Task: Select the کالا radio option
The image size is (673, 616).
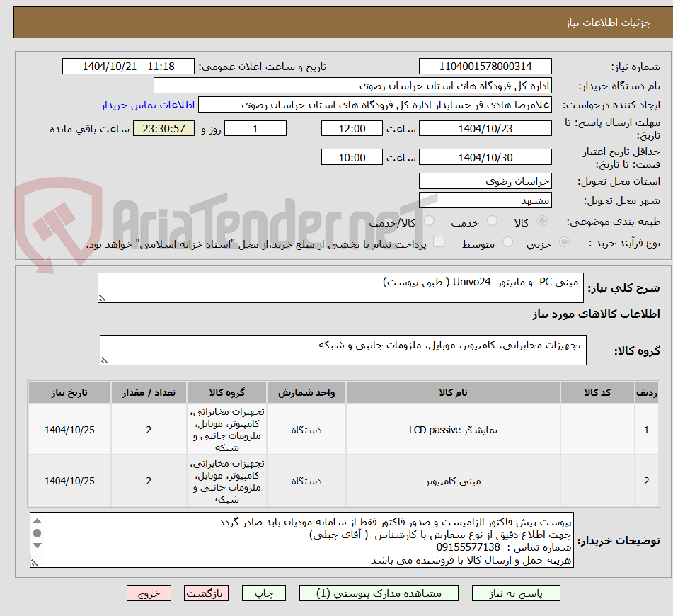Action: tap(541, 220)
